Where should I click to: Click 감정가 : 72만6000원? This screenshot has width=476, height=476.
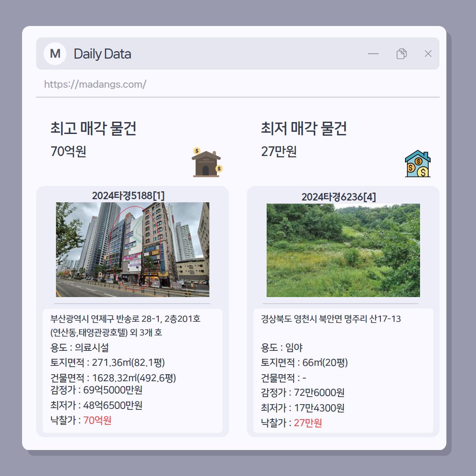click(x=303, y=393)
